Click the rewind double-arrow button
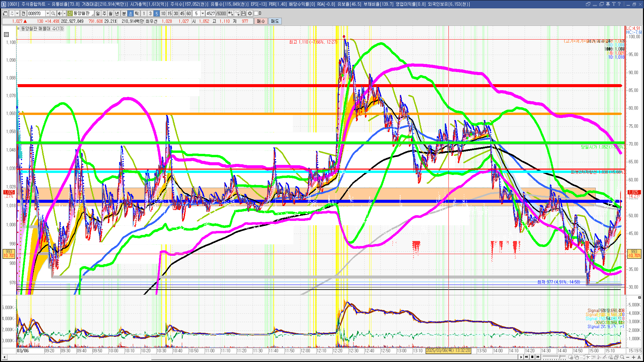The height and width of the screenshot is (362, 644). [x=527, y=357]
